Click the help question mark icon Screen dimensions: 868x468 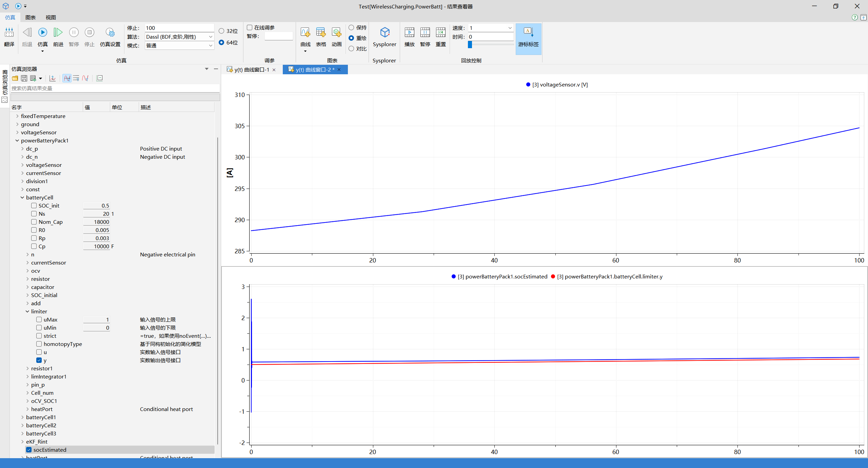(855, 17)
